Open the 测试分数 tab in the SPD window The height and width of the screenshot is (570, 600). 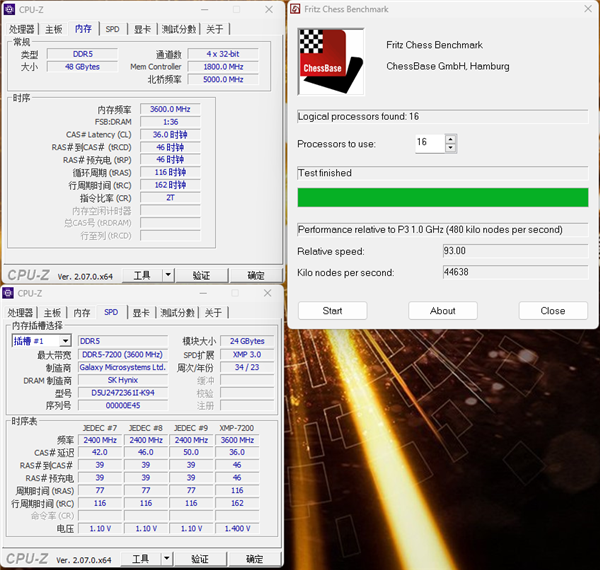(x=180, y=313)
